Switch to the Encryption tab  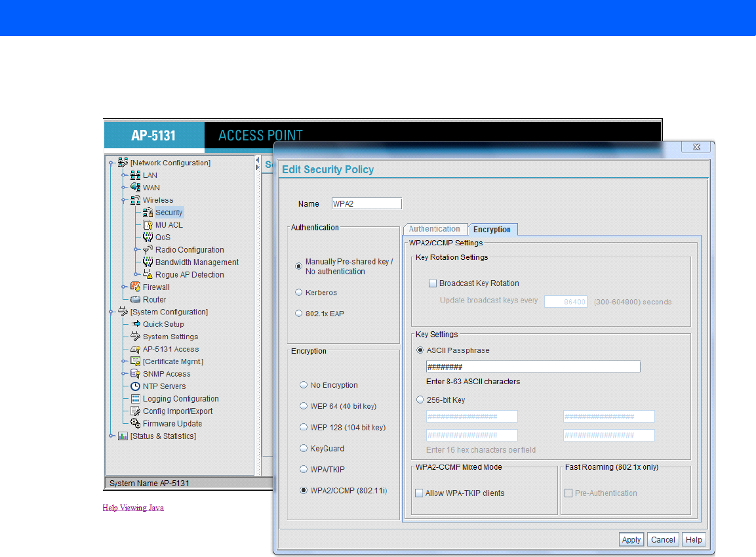pos(492,230)
